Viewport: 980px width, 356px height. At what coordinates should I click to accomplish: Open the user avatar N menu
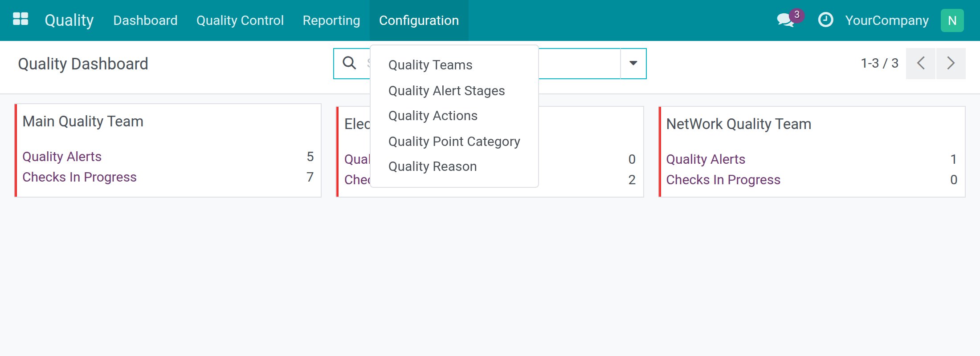[952, 20]
